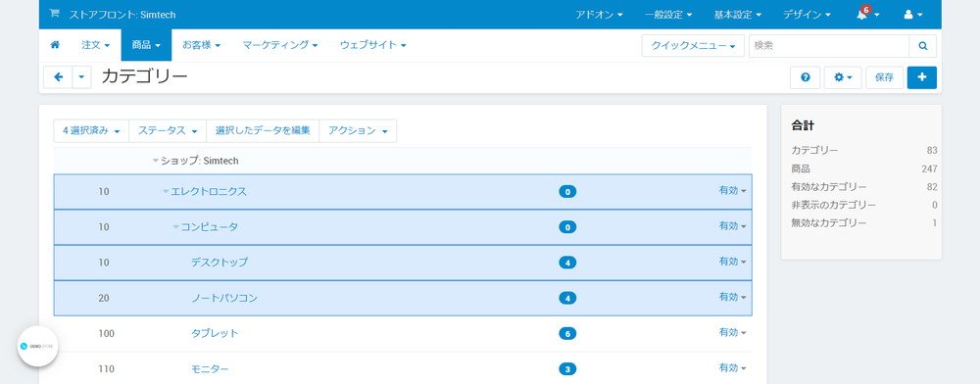Click デスクトップ product count badge 4
This screenshot has height=384, width=980.
pos(567,263)
